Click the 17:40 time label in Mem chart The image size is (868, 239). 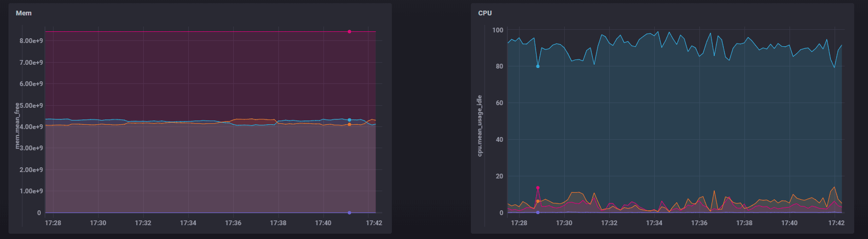click(323, 223)
